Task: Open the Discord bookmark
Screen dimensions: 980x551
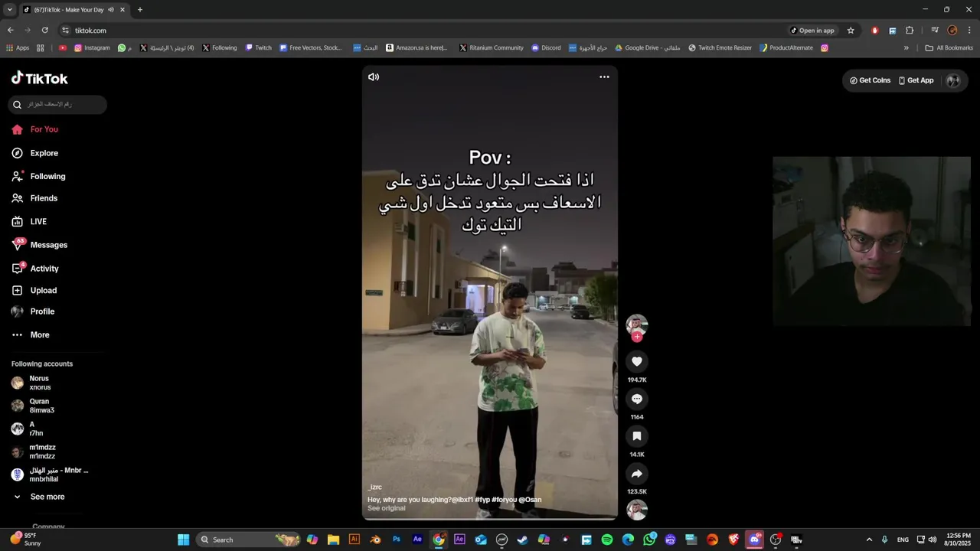Action: point(546,47)
